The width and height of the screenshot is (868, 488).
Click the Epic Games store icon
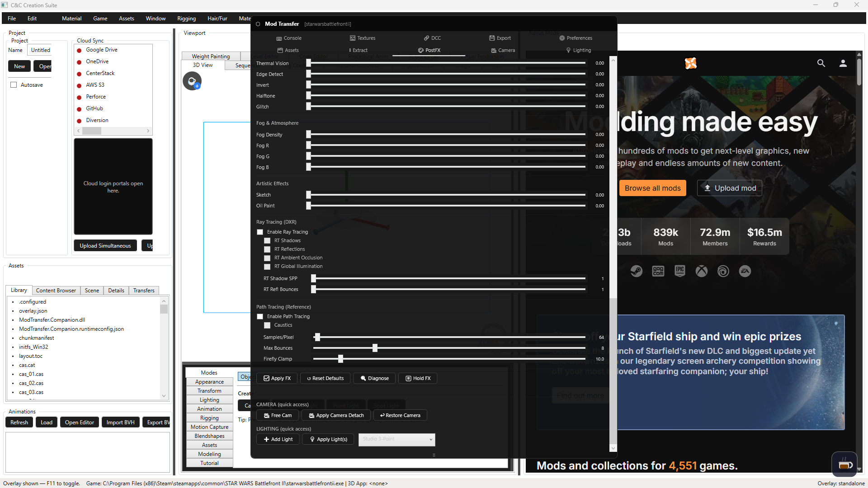click(x=679, y=271)
